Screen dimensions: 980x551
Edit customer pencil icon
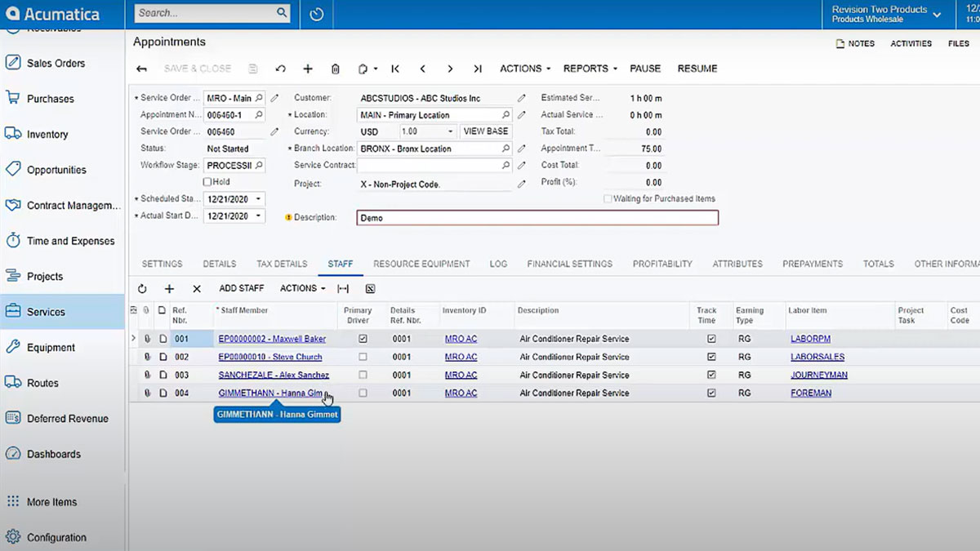click(x=522, y=98)
